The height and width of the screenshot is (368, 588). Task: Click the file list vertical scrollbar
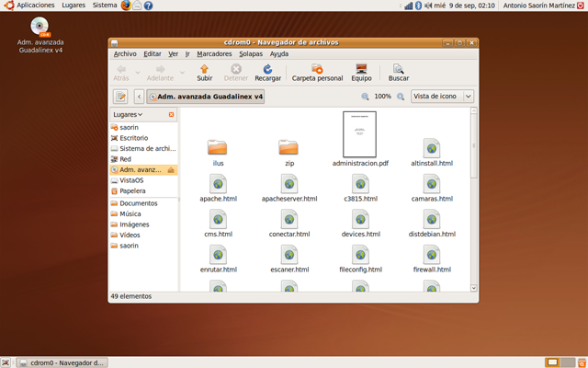tap(474, 147)
